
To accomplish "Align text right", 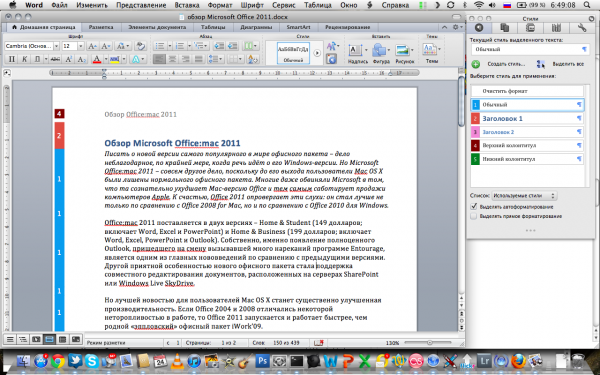I will (186, 59).
